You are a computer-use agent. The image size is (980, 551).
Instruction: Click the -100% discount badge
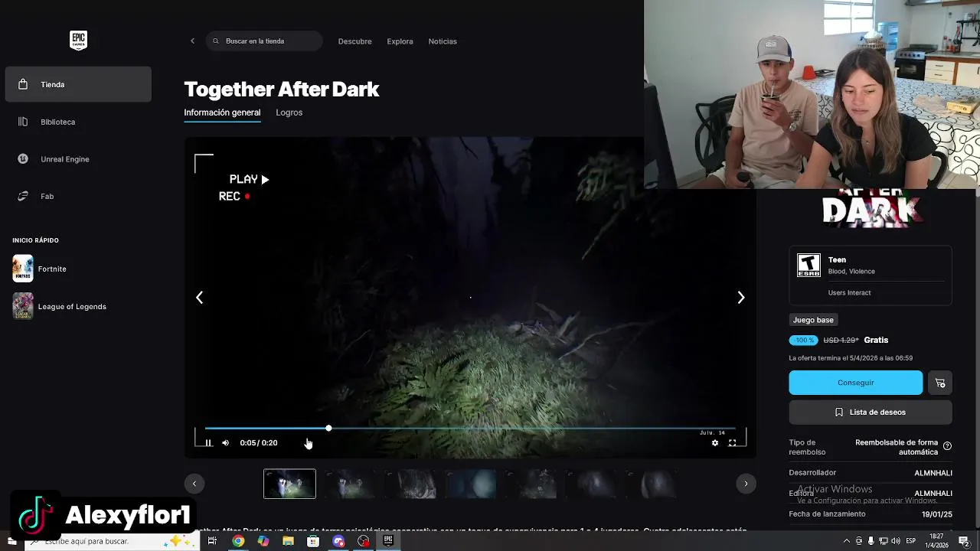pos(804,340)
